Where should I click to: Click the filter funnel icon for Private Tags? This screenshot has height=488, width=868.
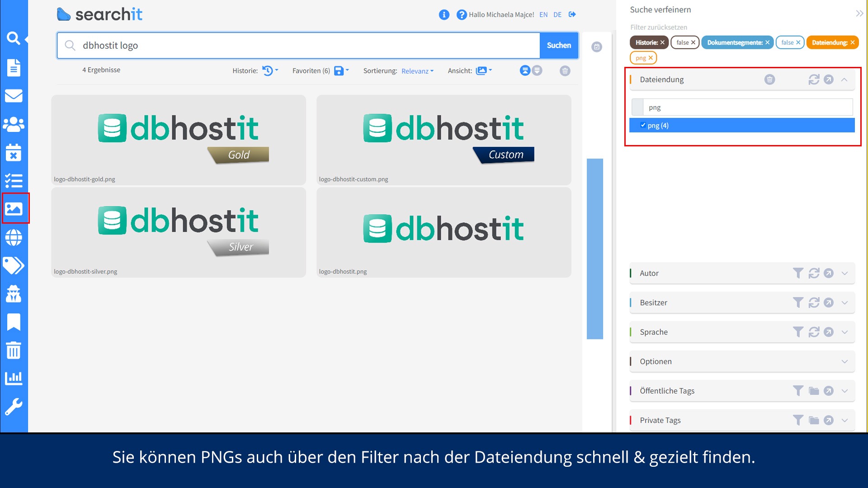pos(798,420)
